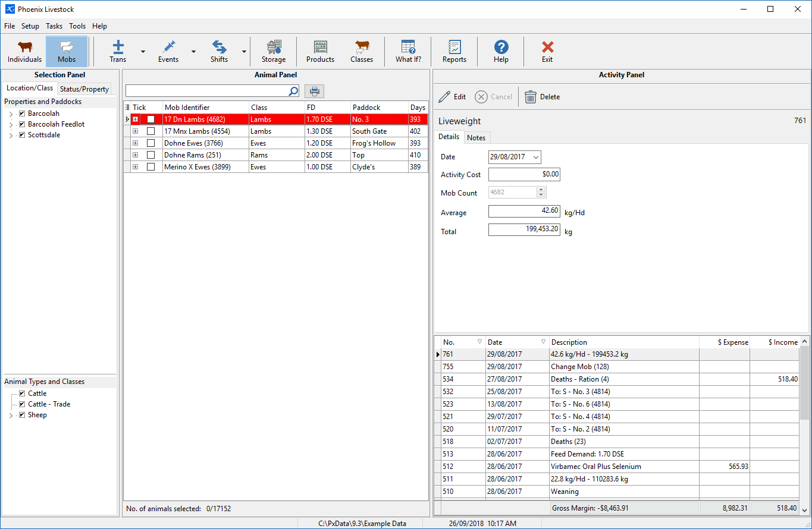Launch the What If? tool
812x529 pixels.
408,52
